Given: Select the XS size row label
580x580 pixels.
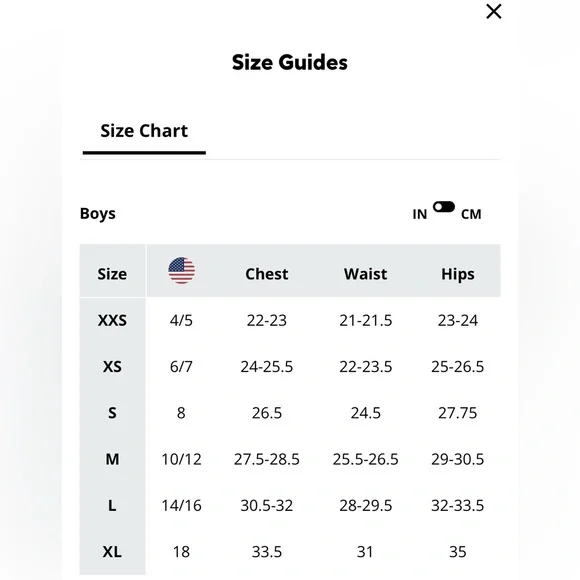Looking at the screenshot, I should (x=112, y=367).
